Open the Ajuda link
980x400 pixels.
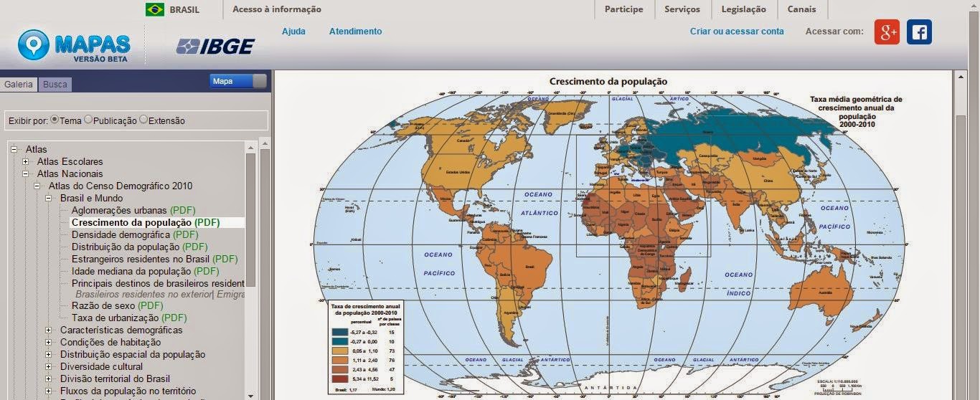pyautogui.click(x=293, y=31)
